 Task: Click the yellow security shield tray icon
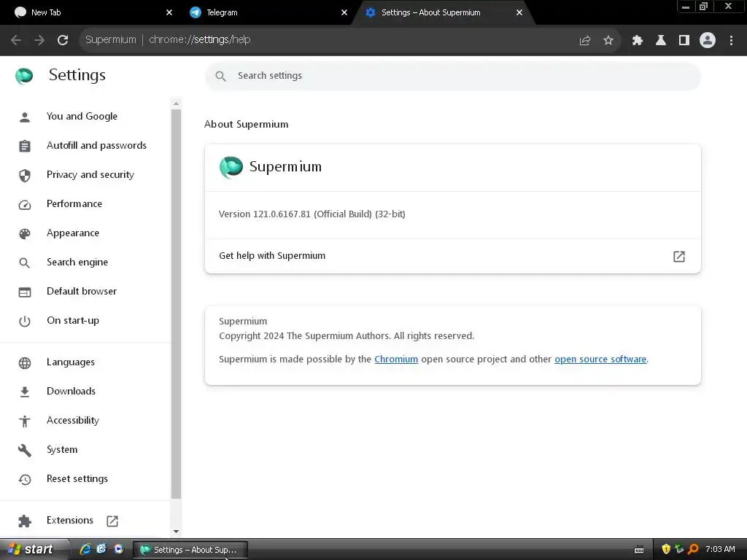click(x=666, y=550)
